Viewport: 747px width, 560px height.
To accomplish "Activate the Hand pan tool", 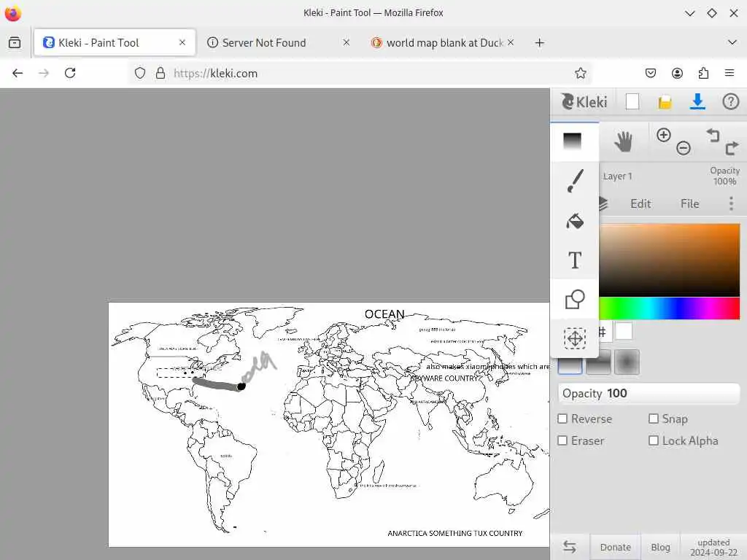I will pos(623,141).
